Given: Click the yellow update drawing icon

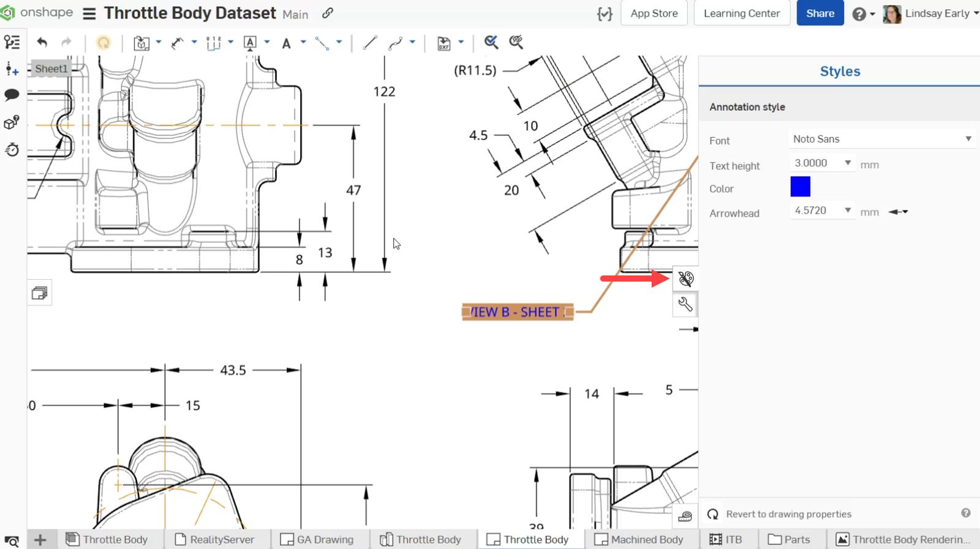Looking at the screenshot, I should click(104, 42).
